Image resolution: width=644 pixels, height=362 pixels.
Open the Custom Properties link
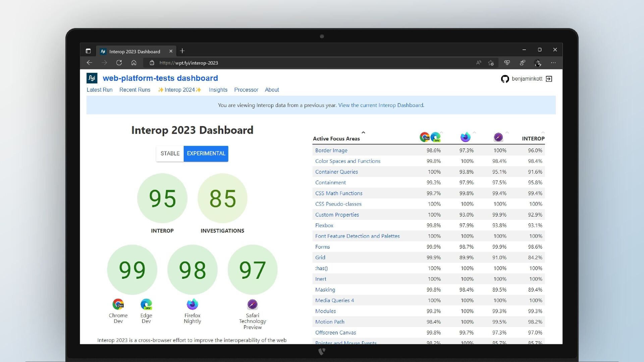(337, 215)
